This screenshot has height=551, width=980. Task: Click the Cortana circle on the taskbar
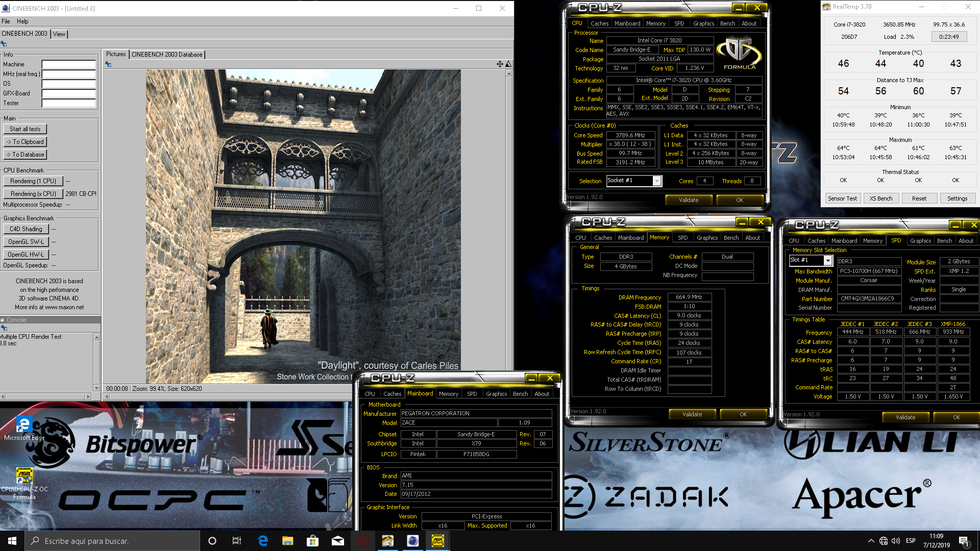click(x=212, y=541)
